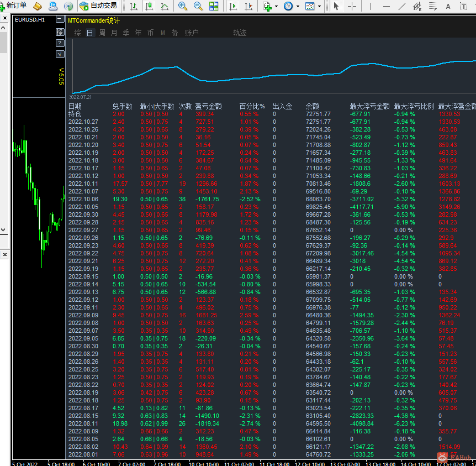Select the Fibonacci Retracement tool
Screen dimensions: 476x466
[433, 6]
